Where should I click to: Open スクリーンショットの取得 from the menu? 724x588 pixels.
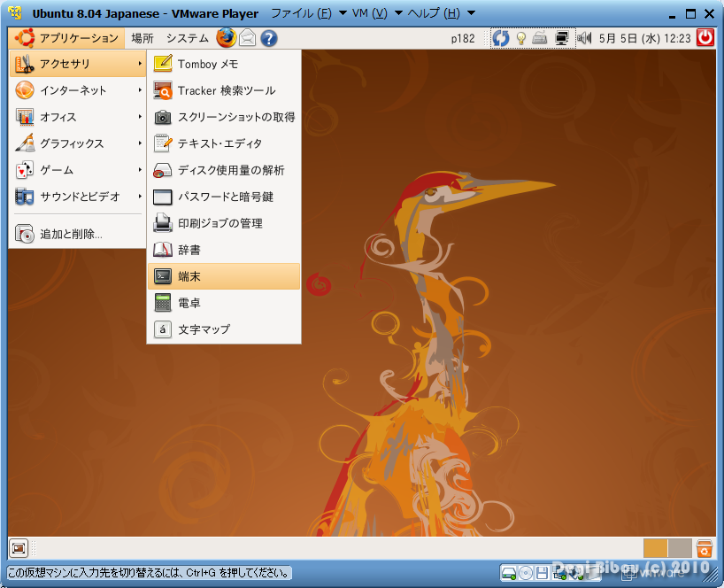pos(224,117)
